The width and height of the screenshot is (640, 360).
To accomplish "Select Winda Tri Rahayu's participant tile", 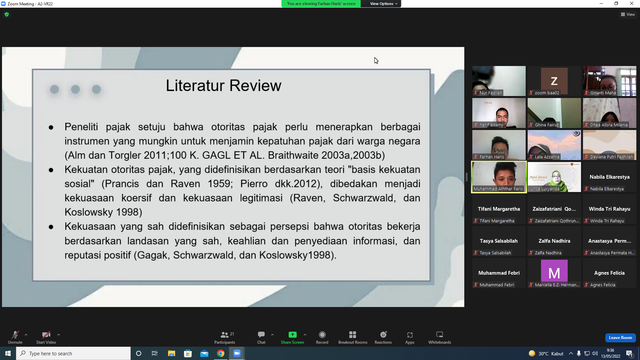I will click(x=609, y=209).
